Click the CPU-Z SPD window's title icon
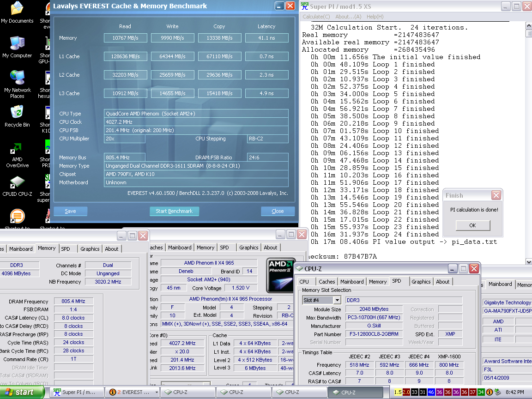The width and height of the screenshot is (532, 399). click(299, 268)
